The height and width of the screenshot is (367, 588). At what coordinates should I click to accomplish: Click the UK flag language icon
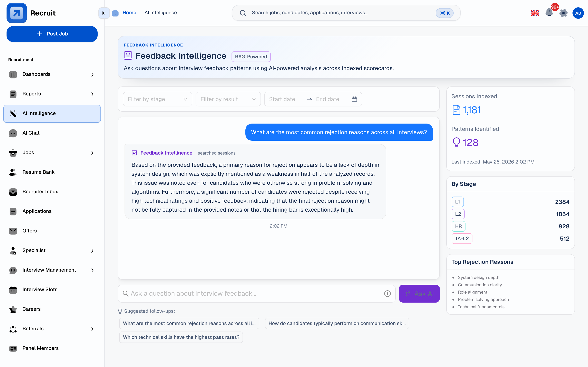pos(535,13)
